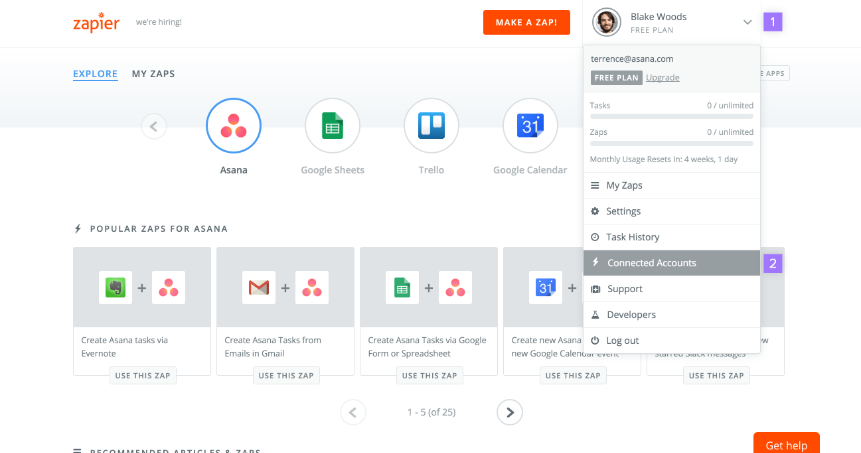Click the Connected Accounts lightning icon

[595, 262]
